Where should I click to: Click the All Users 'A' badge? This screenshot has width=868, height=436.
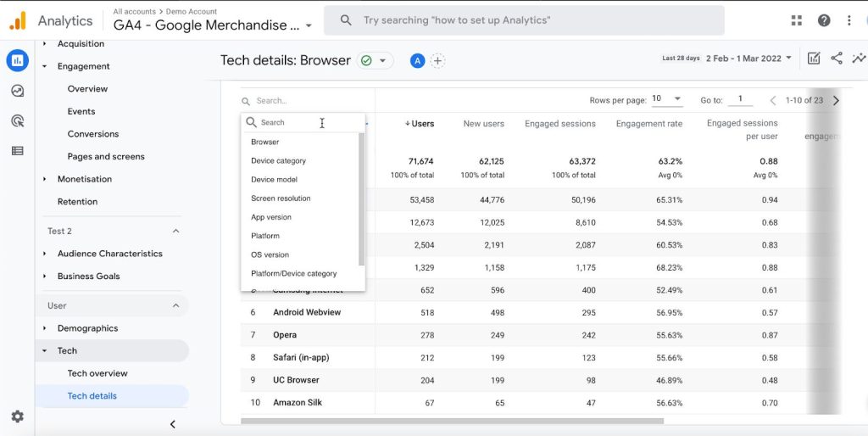click(x=417, y=61)
